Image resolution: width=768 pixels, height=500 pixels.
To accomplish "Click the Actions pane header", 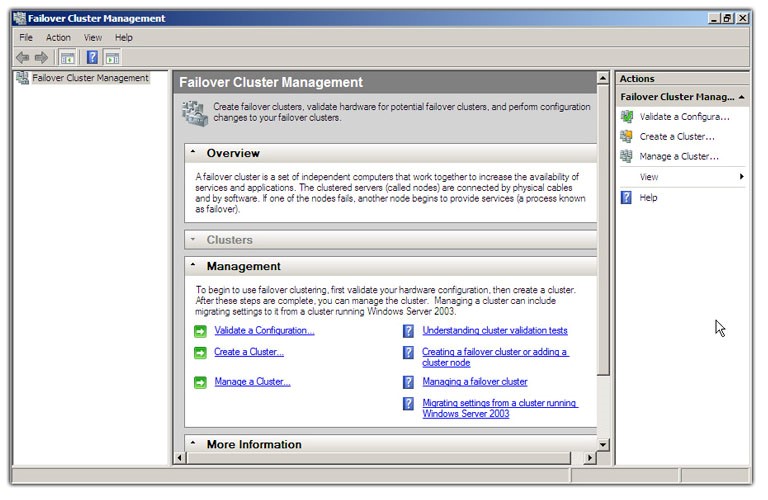I will point(682,78).
